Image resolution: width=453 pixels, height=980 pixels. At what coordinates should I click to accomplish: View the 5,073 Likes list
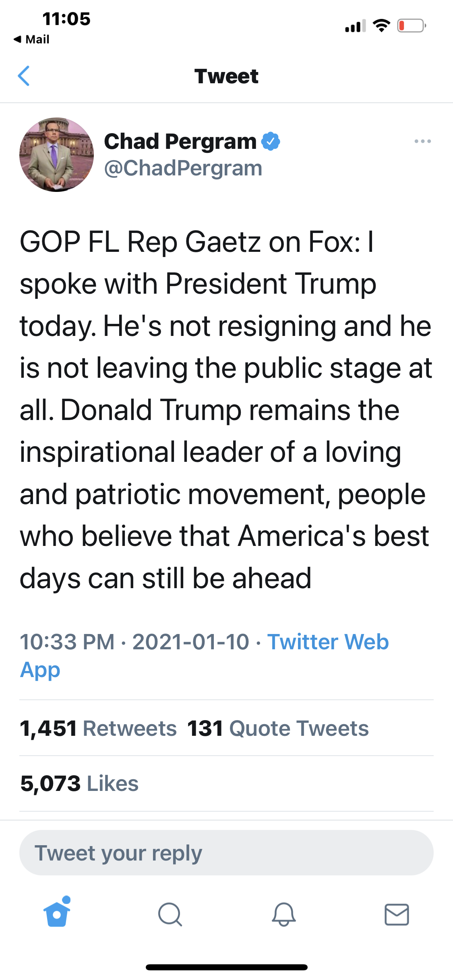pyautogui.click(x=79, y=784)
